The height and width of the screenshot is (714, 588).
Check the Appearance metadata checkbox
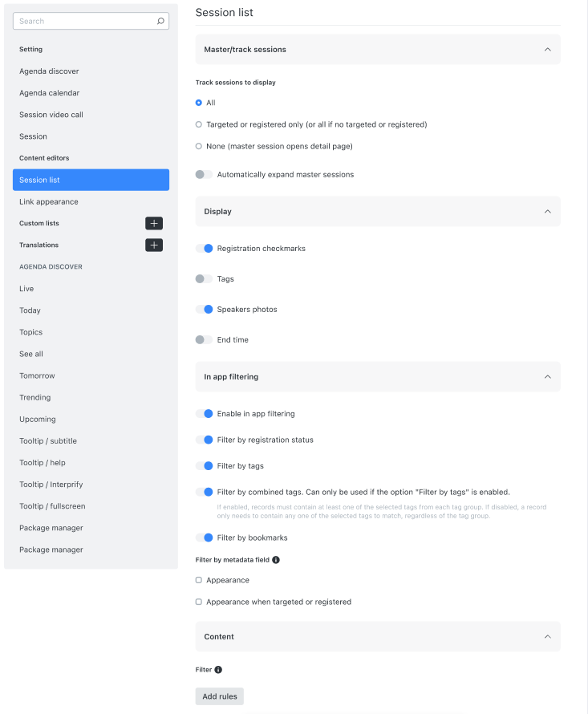(199, 580)
